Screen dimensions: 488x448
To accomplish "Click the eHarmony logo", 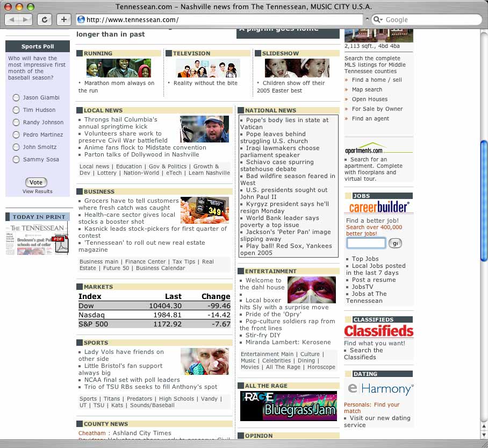I will [381, 389].
